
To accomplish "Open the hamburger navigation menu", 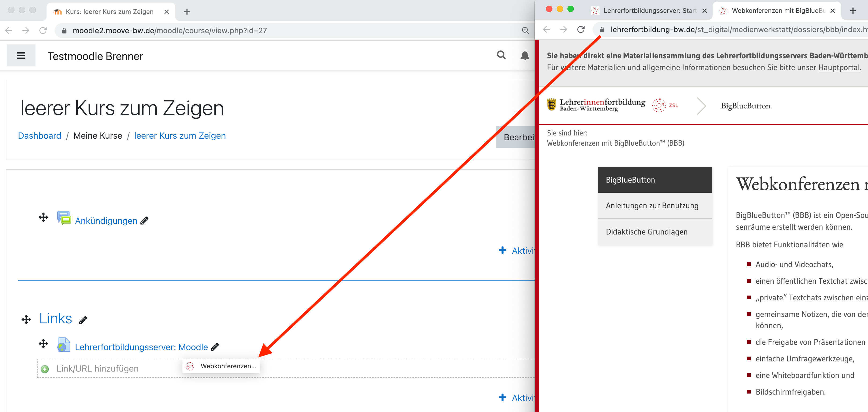I will coord(21,55).
